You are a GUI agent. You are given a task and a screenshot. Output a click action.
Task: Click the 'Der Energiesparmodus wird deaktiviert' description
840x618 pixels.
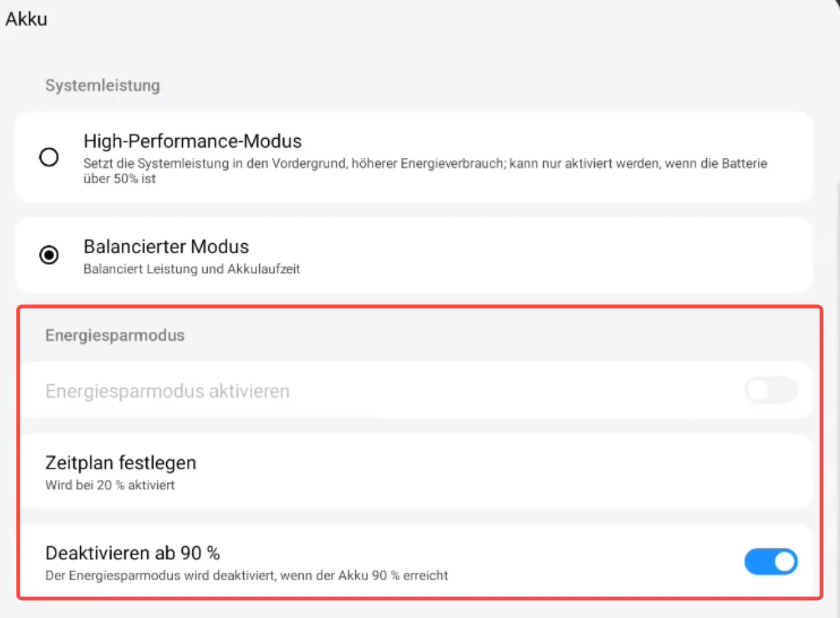click(x=246, y=575)
